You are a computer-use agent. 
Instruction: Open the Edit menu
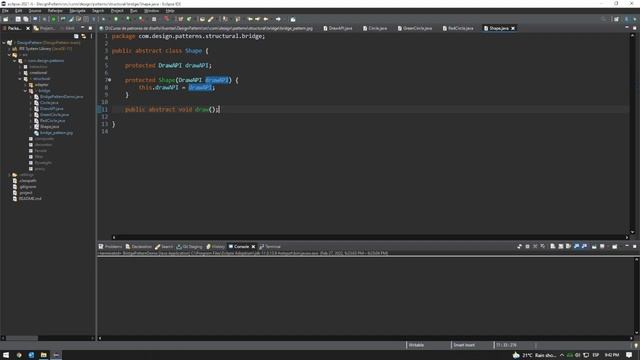[x=19, y=11]
